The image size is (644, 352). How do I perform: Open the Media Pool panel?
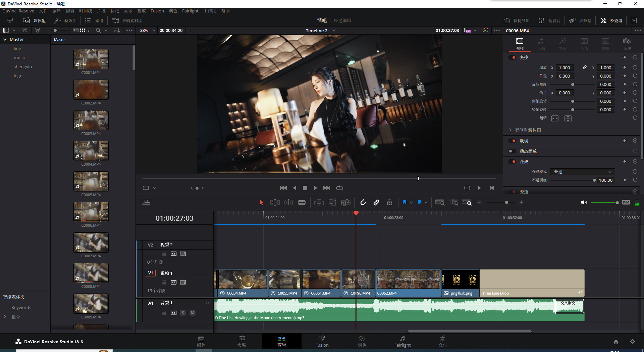click(34, 20)
